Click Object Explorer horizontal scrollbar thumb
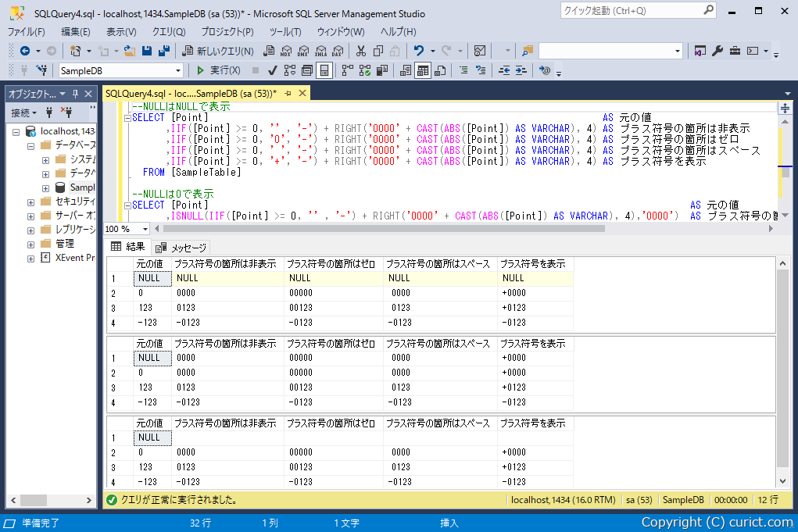Screen dimensions: 798x532 34,501
